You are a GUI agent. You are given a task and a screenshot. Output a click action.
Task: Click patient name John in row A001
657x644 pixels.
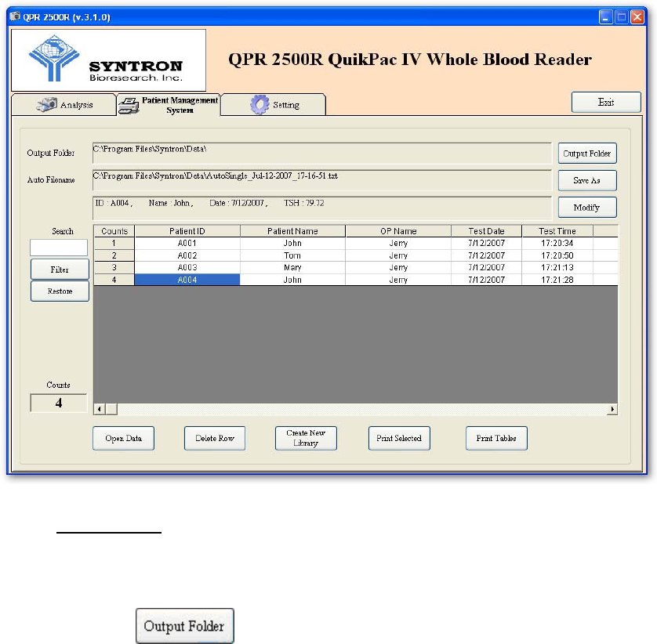pyautogui.click(x=292, y=244)
